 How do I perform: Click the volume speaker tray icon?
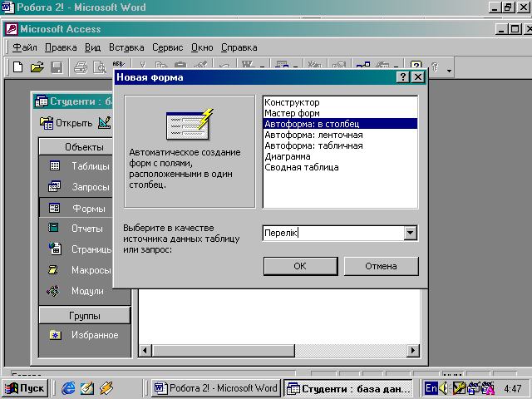click(443, 388)
